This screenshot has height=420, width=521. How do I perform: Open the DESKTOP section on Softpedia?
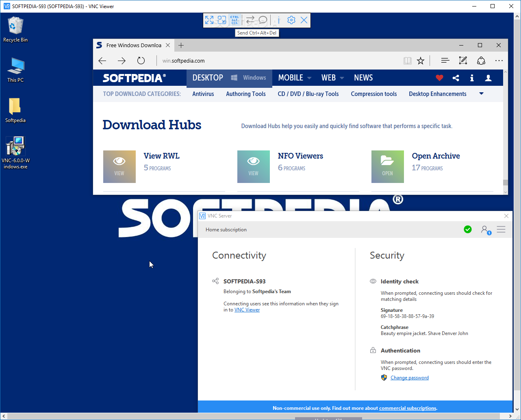click(x=208, y=78)
